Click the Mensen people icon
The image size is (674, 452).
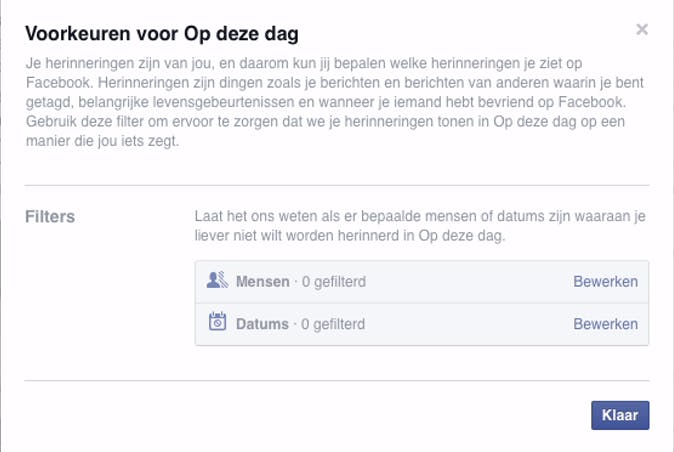[217, 281]
